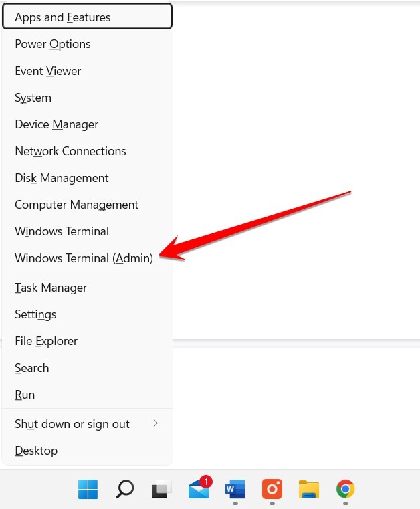Select Search in the context menu
The height and width of the screenshot is (509, 420).
pos(87,368)
